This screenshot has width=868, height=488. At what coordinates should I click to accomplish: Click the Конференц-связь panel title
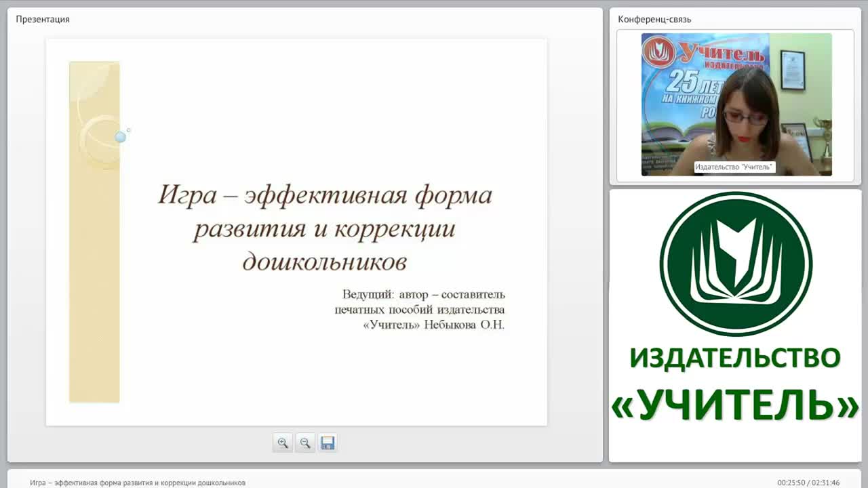click(654, 19)
